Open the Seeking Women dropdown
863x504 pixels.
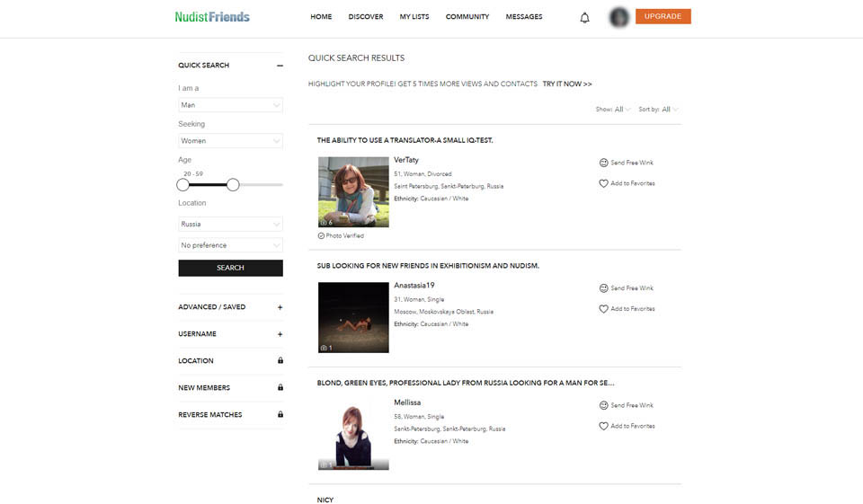click(x=230, y=141)
